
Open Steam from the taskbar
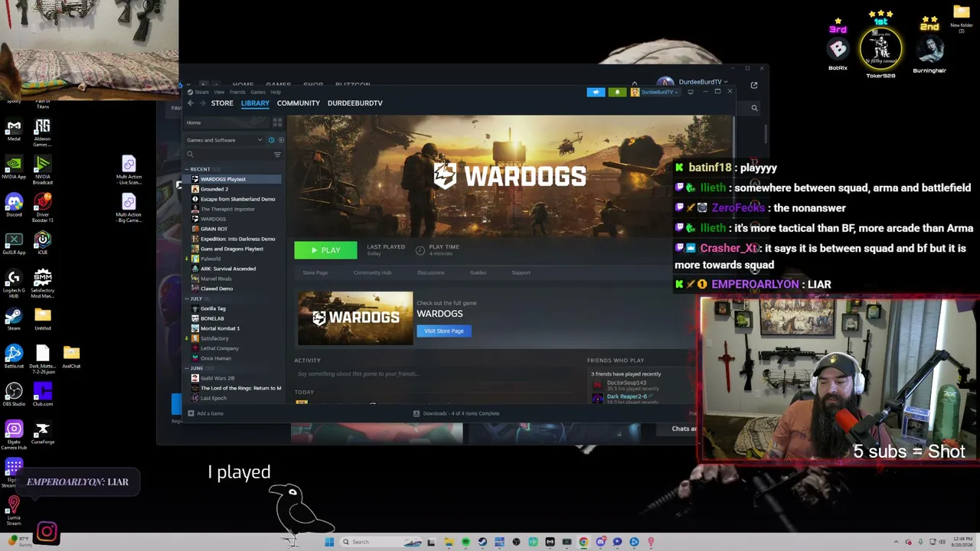pyautogui.click(x=482, y=542)
